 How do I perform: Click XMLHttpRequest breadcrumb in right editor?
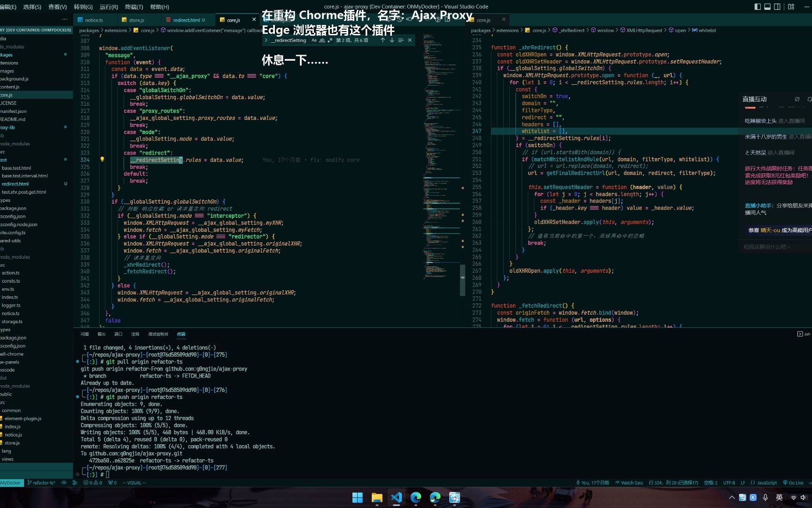pyautogui.click(x=644, y=30)
